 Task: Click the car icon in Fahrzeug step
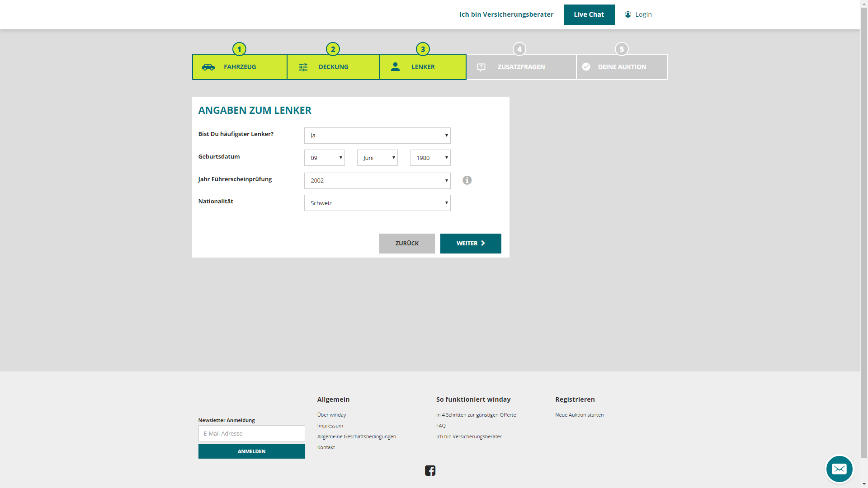point(208,67)
